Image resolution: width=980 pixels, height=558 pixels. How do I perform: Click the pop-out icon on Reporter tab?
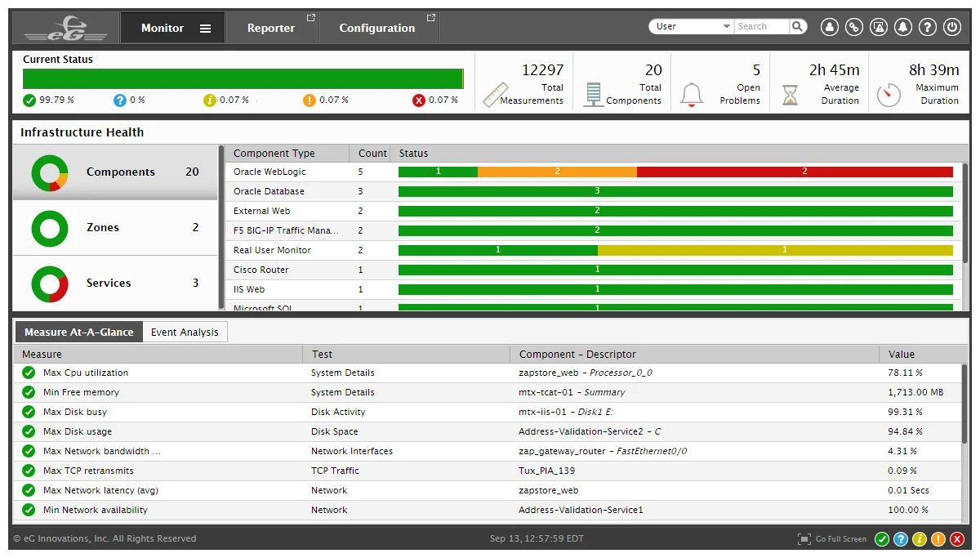point(310,18)
